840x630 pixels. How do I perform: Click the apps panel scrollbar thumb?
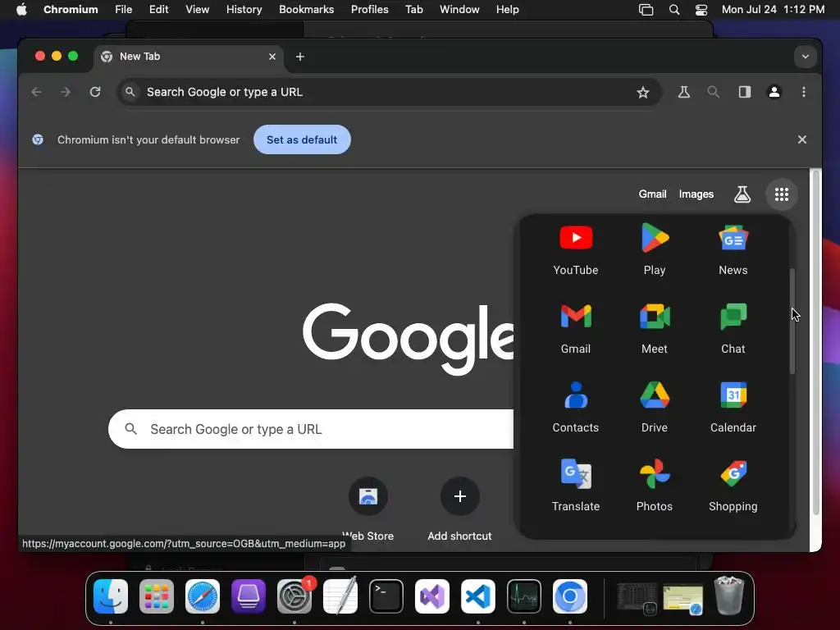[792, 322]
